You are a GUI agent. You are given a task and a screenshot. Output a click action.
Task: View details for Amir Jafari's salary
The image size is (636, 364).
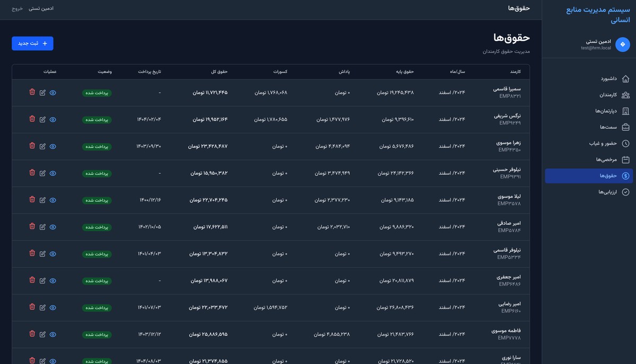(x=52, y=280)
